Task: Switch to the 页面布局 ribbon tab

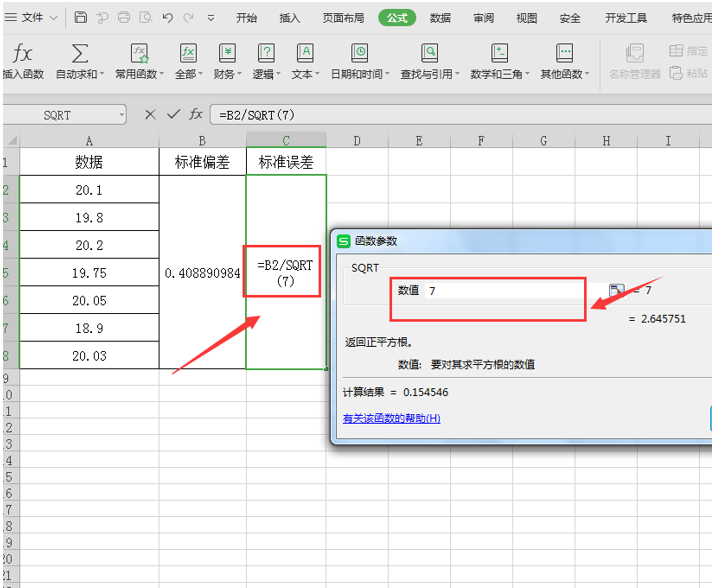Action: point(343,18)
